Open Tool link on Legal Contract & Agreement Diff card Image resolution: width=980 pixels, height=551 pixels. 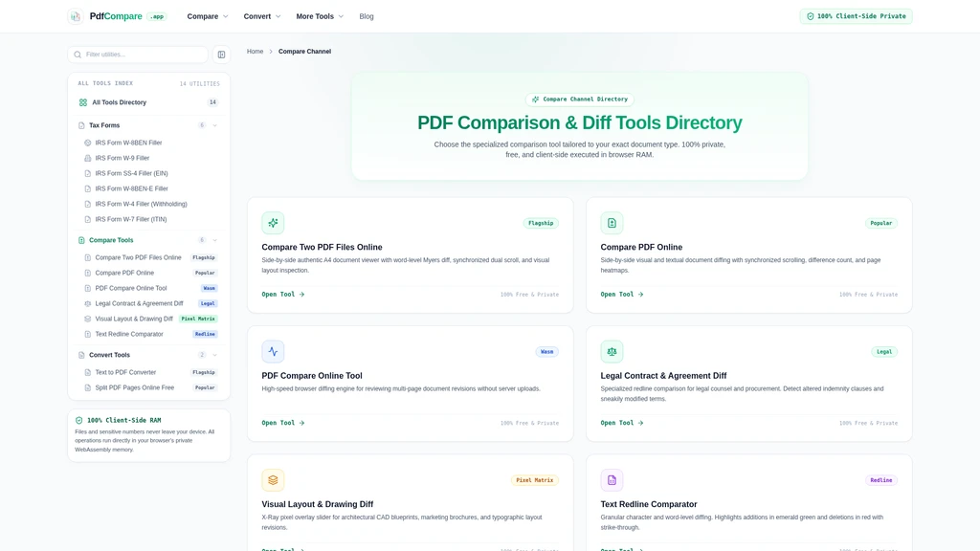point(622,423)
